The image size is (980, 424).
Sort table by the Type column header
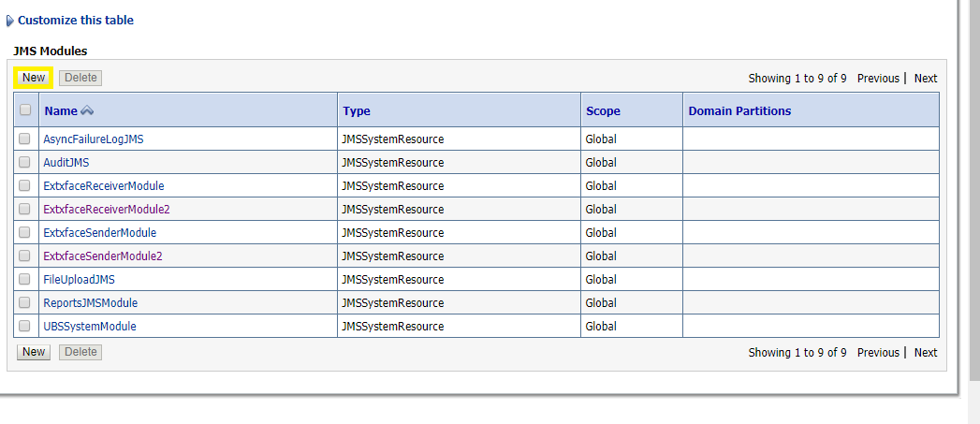coord(357,110)
